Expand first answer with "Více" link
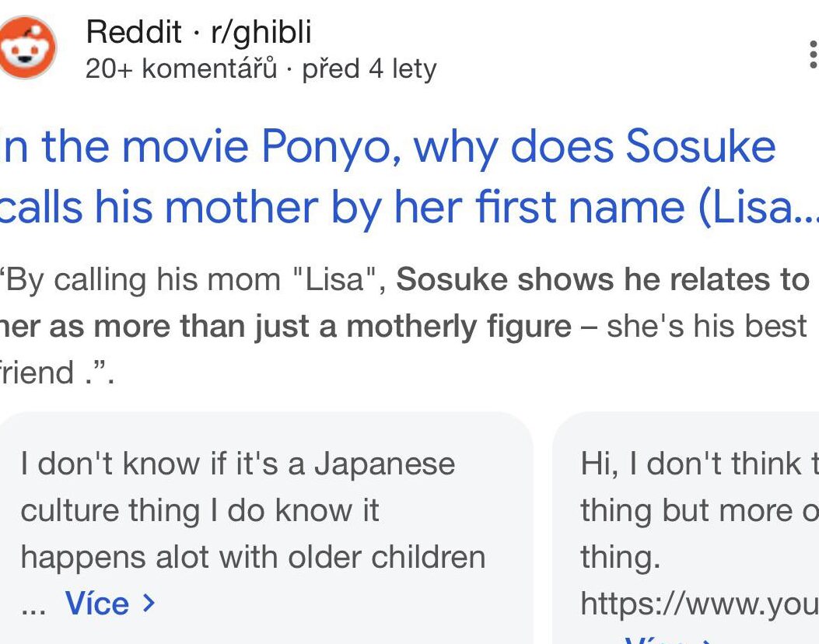Viewport: 819px width, 644px height. pyautogui.click(x=96, y=603)
